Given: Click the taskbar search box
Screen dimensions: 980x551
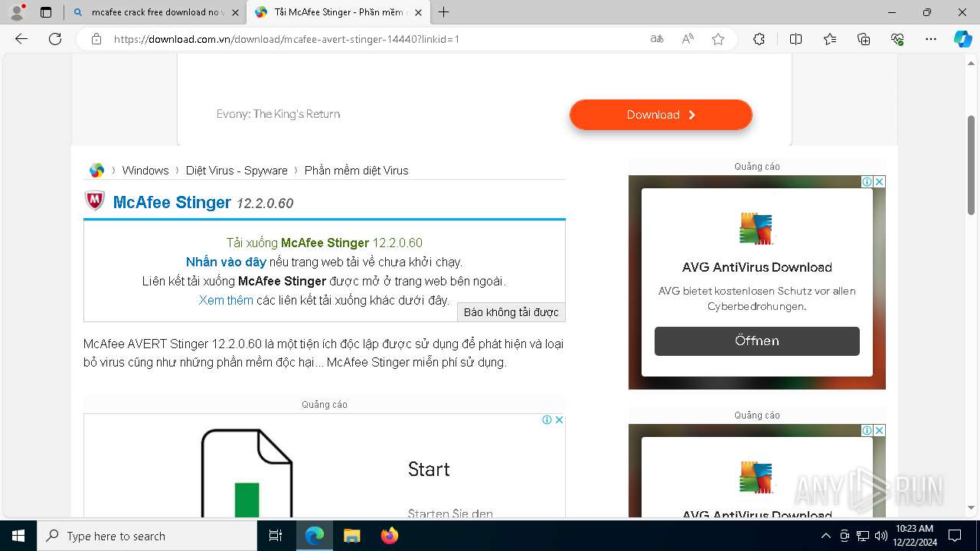Looking at the screenshot, I should coord(147,536).
